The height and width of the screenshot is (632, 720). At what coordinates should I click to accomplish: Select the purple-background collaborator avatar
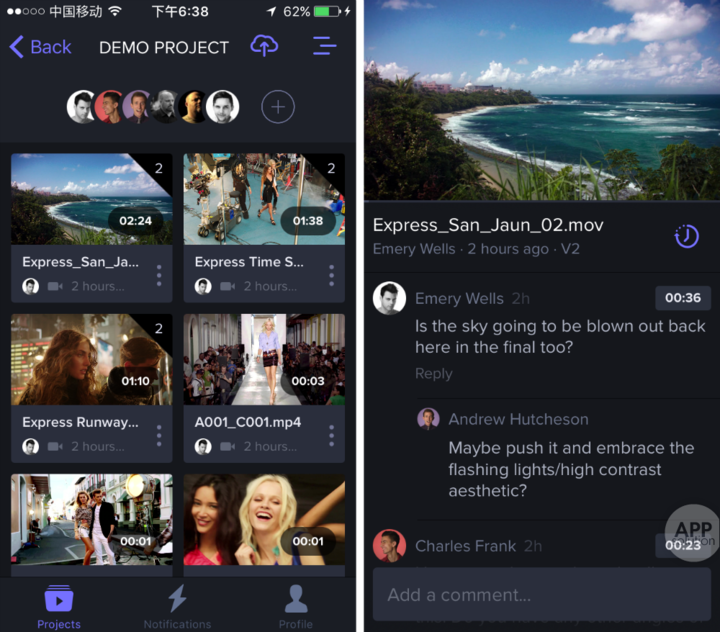[x=138, y=107]
